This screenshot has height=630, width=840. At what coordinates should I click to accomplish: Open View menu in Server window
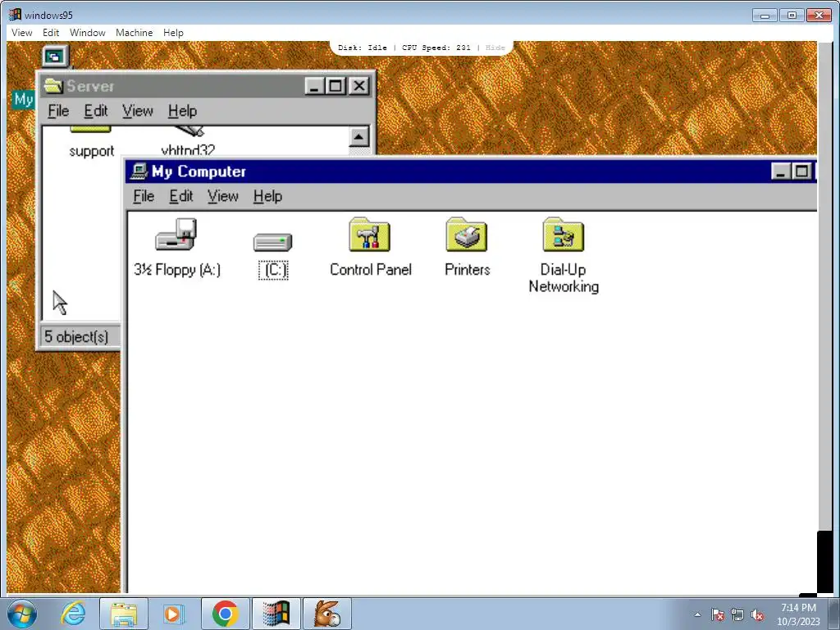(138, 111)
